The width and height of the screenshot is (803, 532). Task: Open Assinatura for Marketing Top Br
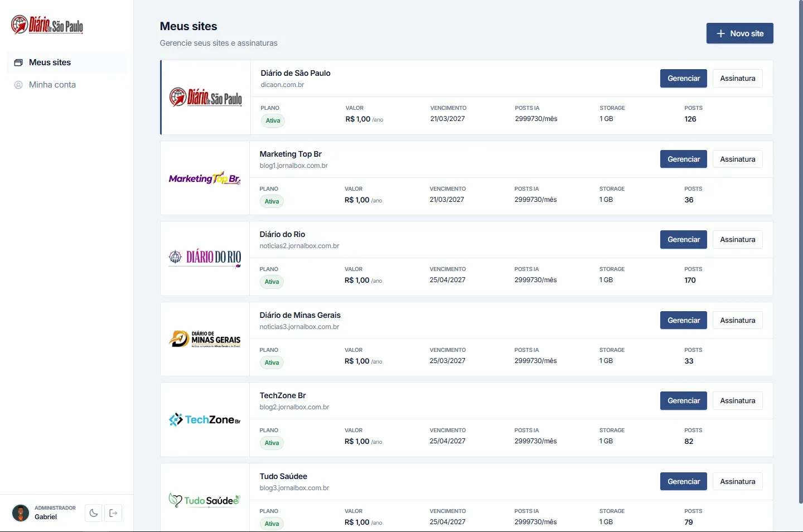click(x=738, y=159)
